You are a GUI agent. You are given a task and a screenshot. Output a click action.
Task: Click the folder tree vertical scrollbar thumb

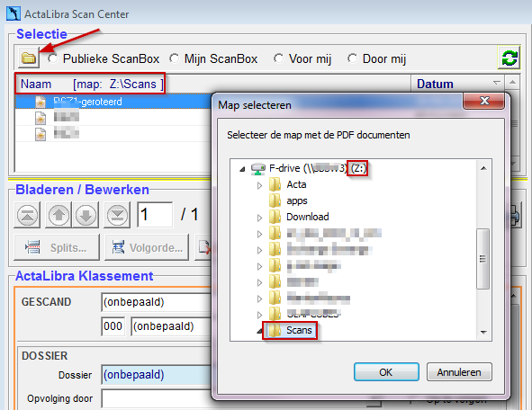(x=482, y=259)
